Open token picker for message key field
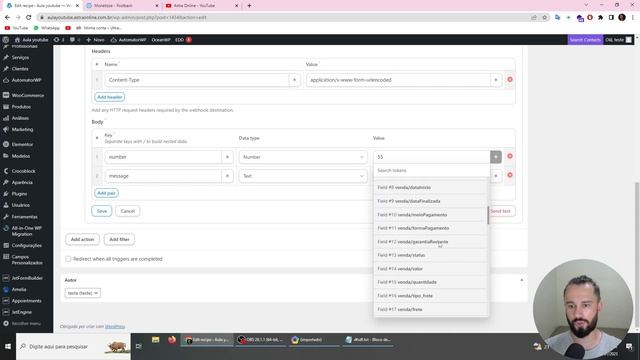Viewport: 640px width, 360px height. [227, 176]
